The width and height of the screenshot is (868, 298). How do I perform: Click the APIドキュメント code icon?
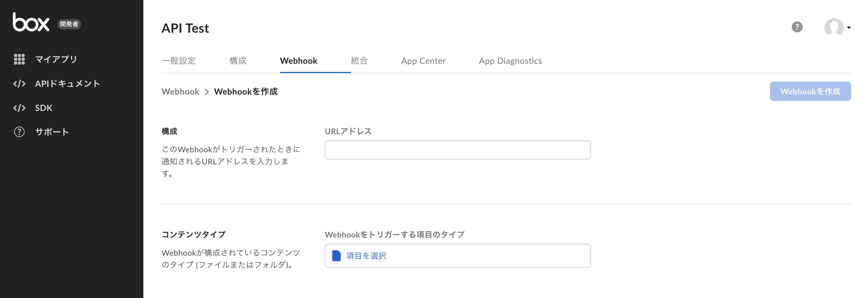(19, 83)
